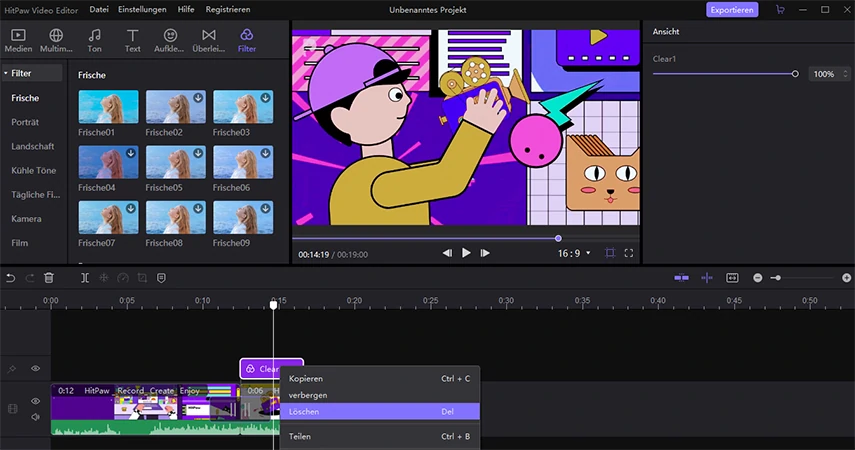Select the Film filter category
The height and width of the screenshot is (450, 855).
click(x=20, y=243)
